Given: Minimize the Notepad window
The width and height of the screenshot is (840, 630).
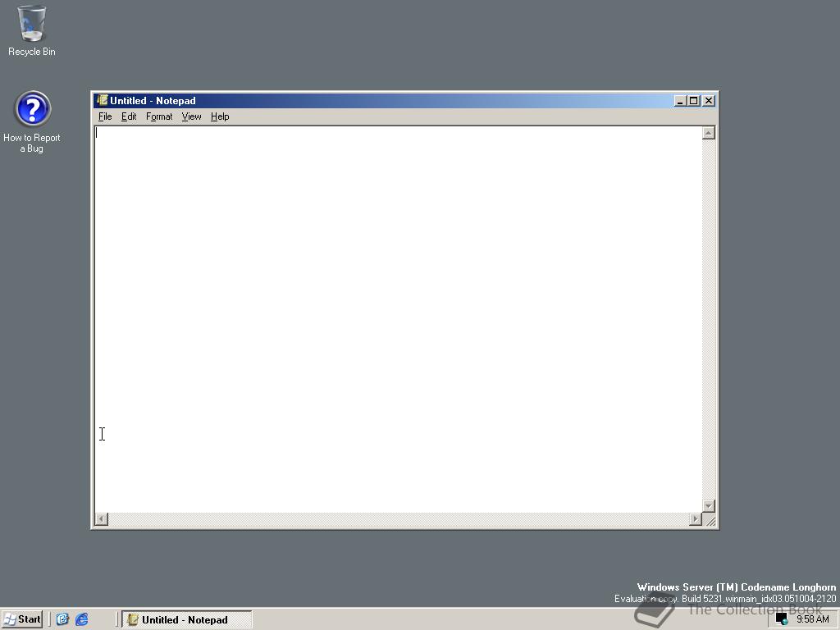Looking at the screenshot, I should point(680,101).
